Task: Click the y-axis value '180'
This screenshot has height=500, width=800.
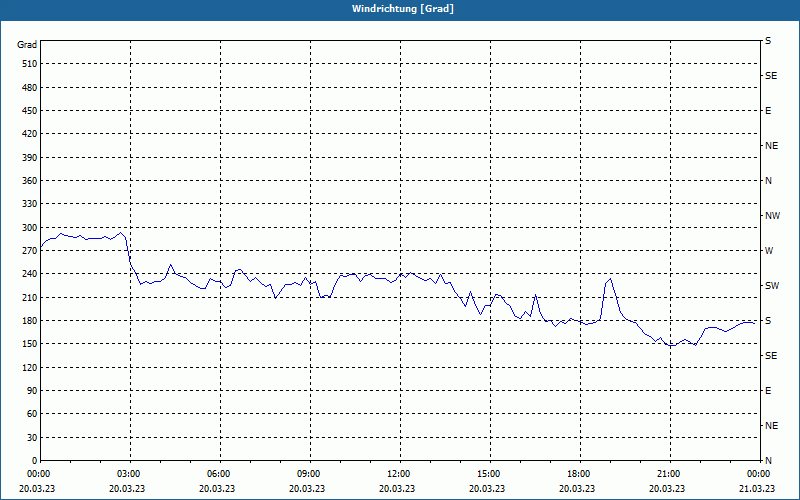Action: [30, 321]
